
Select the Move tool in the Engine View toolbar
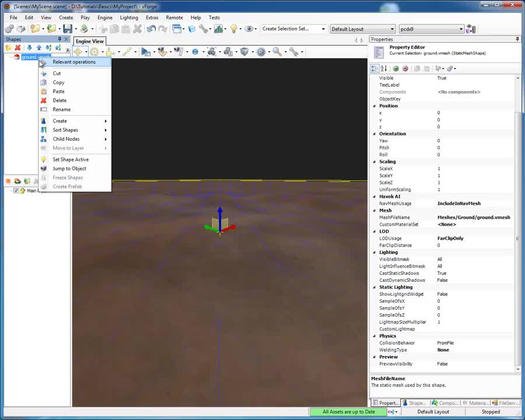point(78,52)
